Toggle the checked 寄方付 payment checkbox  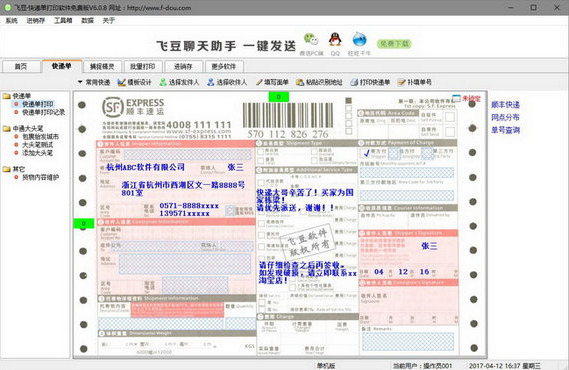click(x=365, y=153)
